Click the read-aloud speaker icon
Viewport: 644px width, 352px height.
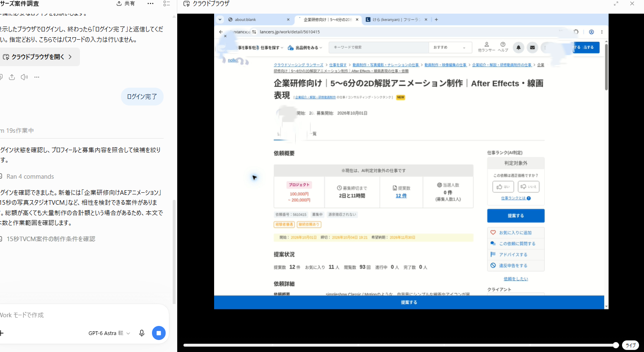(x=24, y=77)
